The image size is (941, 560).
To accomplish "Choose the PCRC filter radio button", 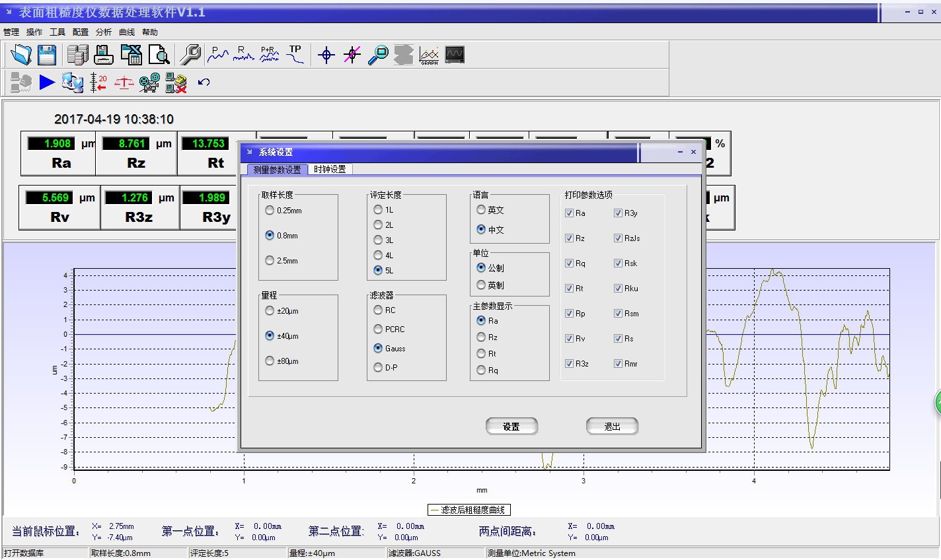I will pyautogui.click(x=378, y=329).
